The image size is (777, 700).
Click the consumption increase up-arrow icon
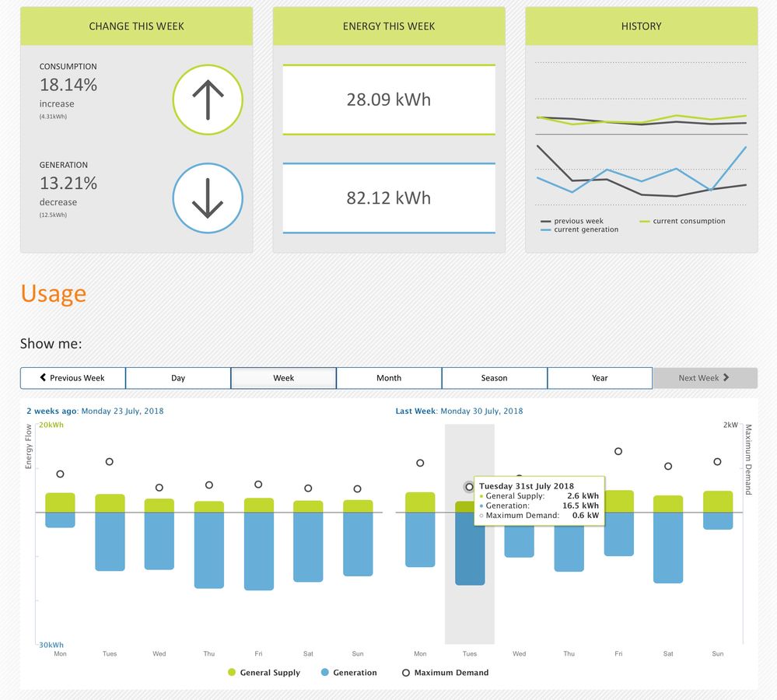208,100
